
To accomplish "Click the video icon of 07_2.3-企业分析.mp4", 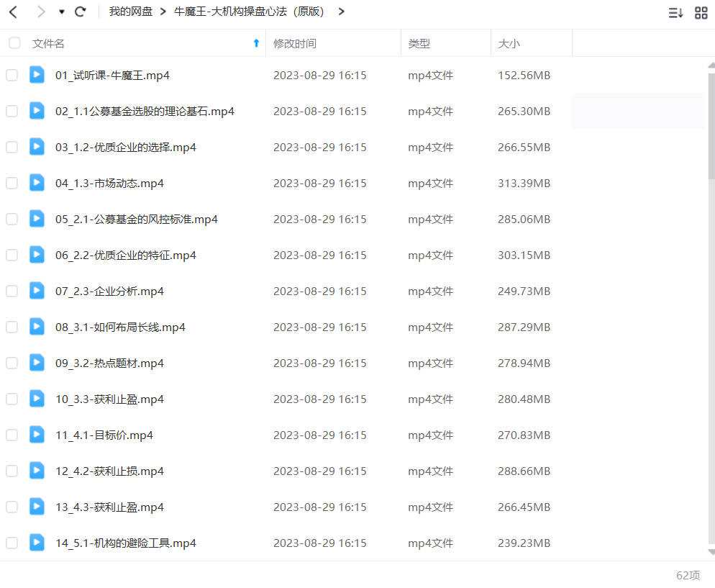I will (x=37, y=291).
